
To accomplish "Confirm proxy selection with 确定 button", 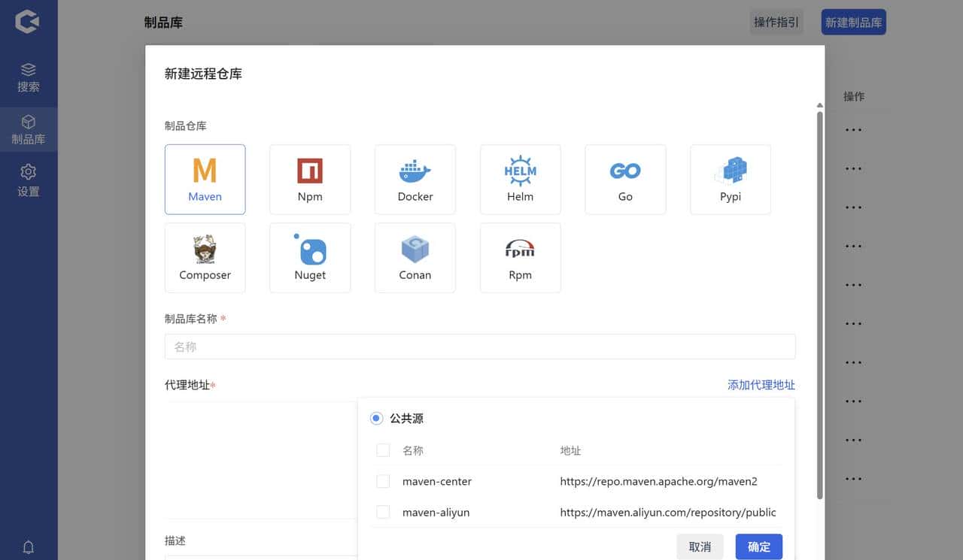I will click(x=758, y=546).
